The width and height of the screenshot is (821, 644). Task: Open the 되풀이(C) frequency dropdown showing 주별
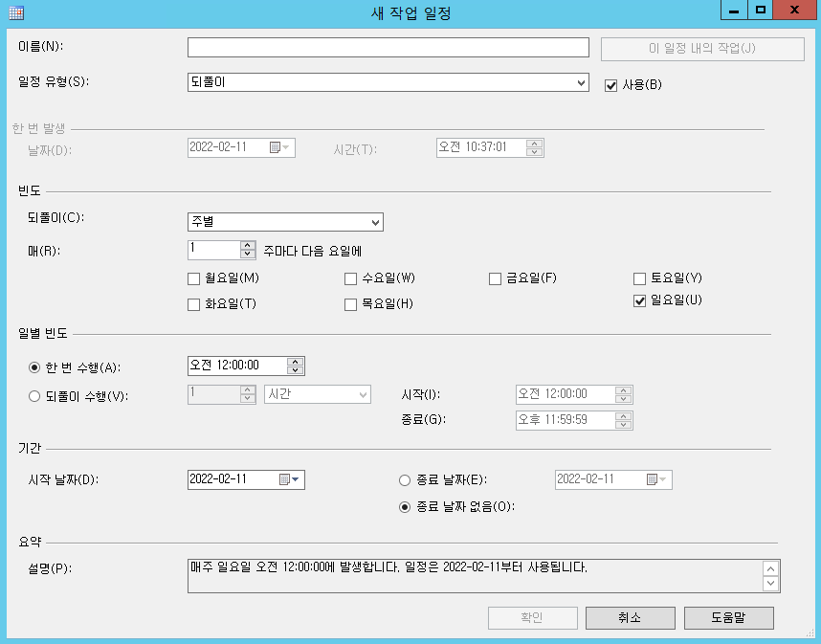285,221
